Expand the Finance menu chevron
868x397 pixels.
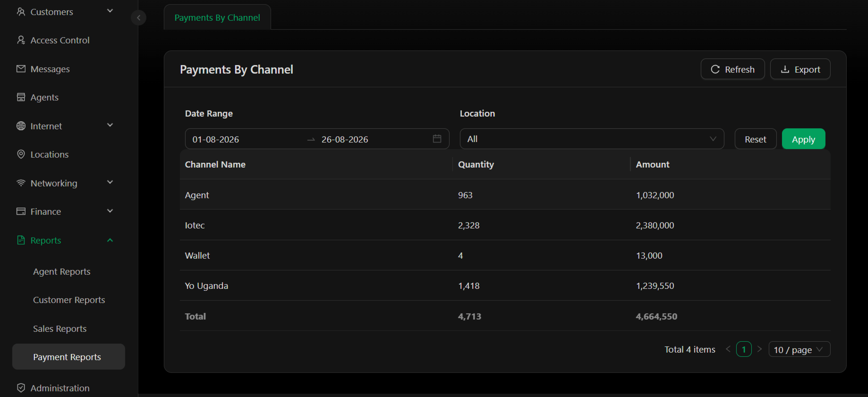pyautogui.click(x=110, y=211)
